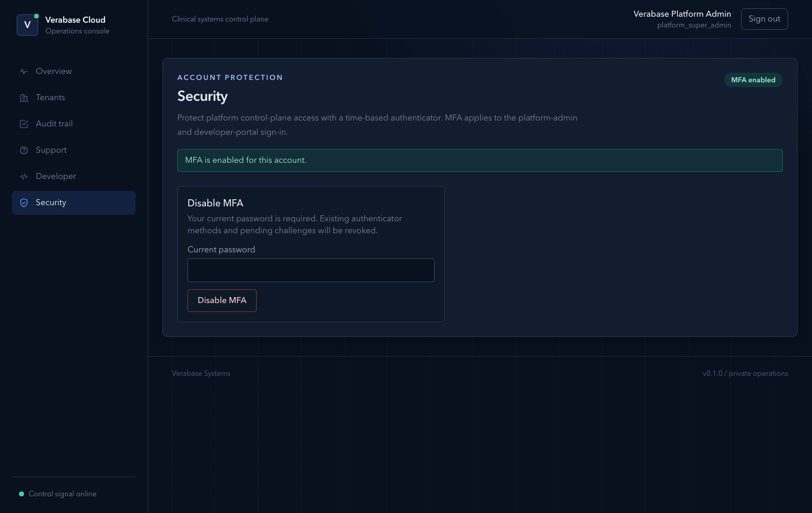Click the v0.1.0 / private operations text
This screenshot has height=513, width=812.
(x=745, y=373)
